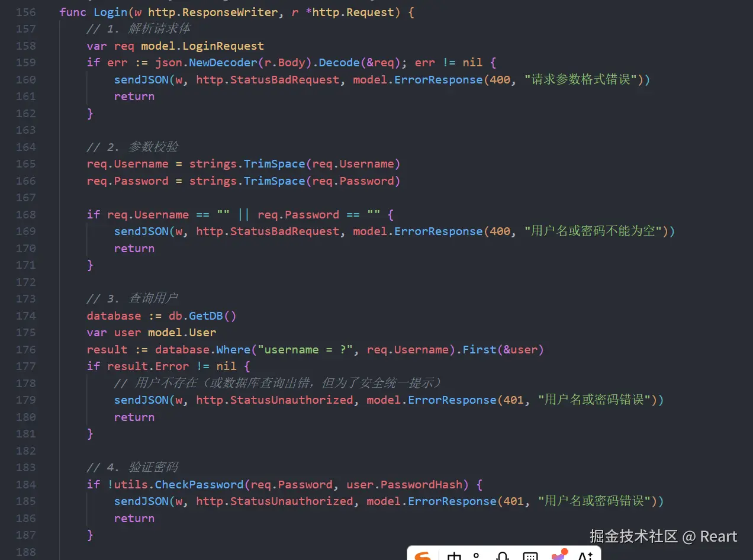Click 'user.PasswordHash' on line 184
Viewport: 753px width, 560px height.
pos(405,484)
